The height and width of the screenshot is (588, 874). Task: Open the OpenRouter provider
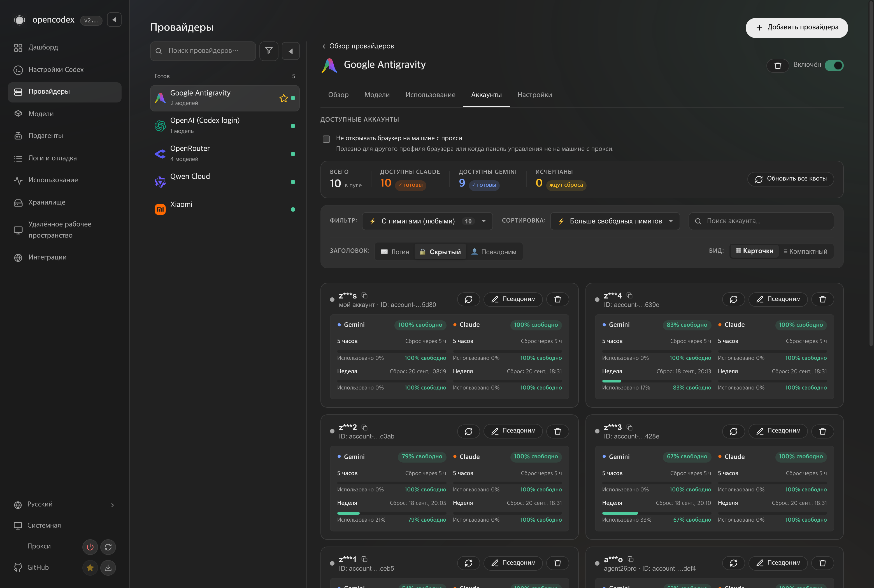pyautogui.click(x=225, y=153)
